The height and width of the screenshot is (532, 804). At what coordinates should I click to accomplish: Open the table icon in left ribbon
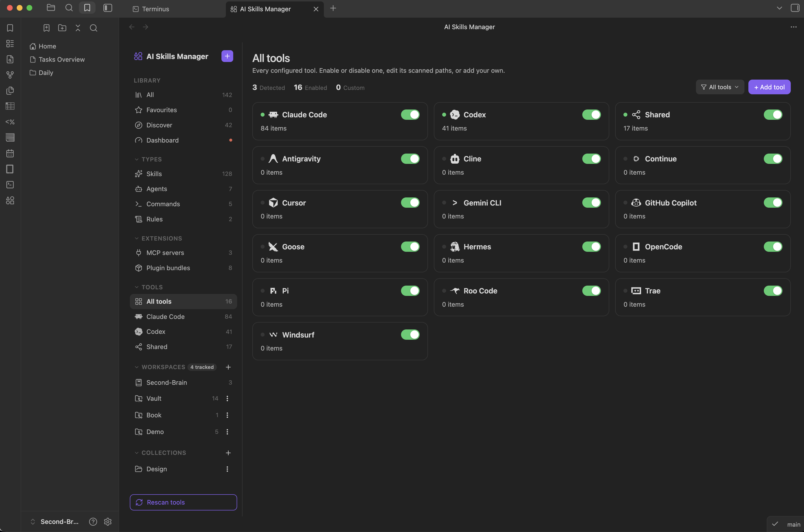point(10,106)
